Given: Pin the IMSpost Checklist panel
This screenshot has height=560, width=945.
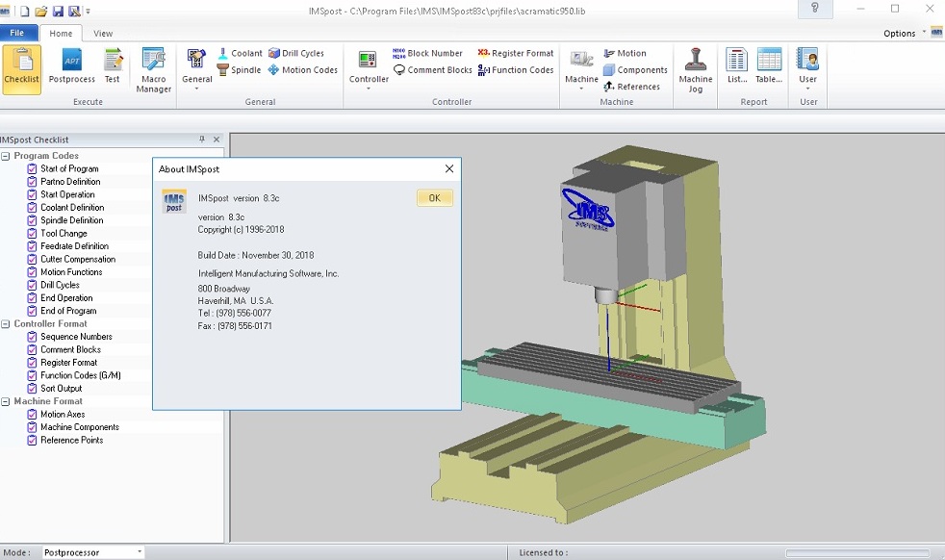Looking at the screenshot, I should click(202, 140).
